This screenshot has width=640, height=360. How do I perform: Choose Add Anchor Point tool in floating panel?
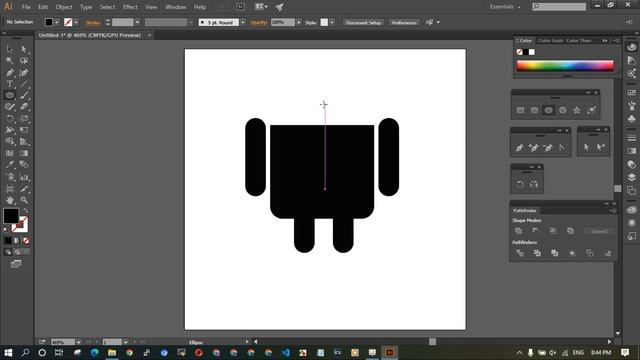(533, 148)
